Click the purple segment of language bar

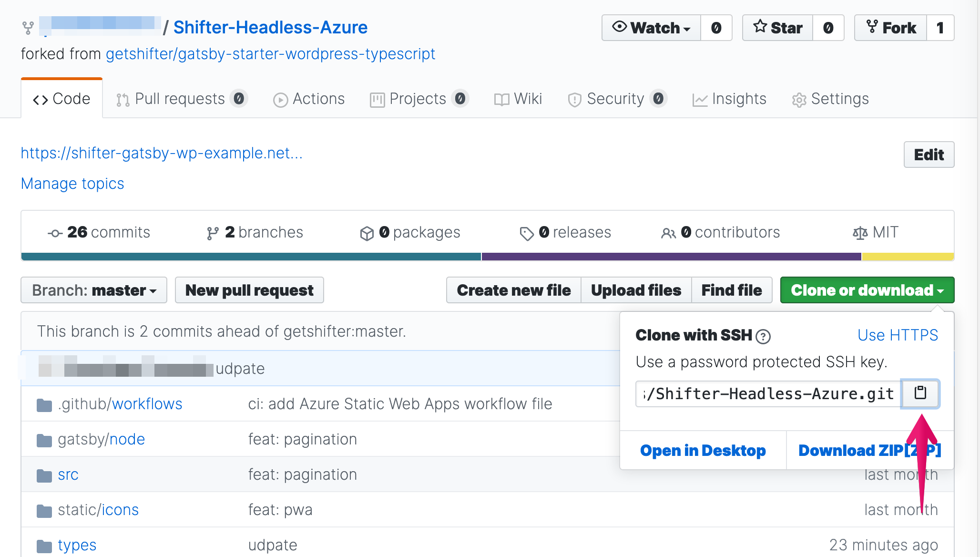(x=672, y=257)
